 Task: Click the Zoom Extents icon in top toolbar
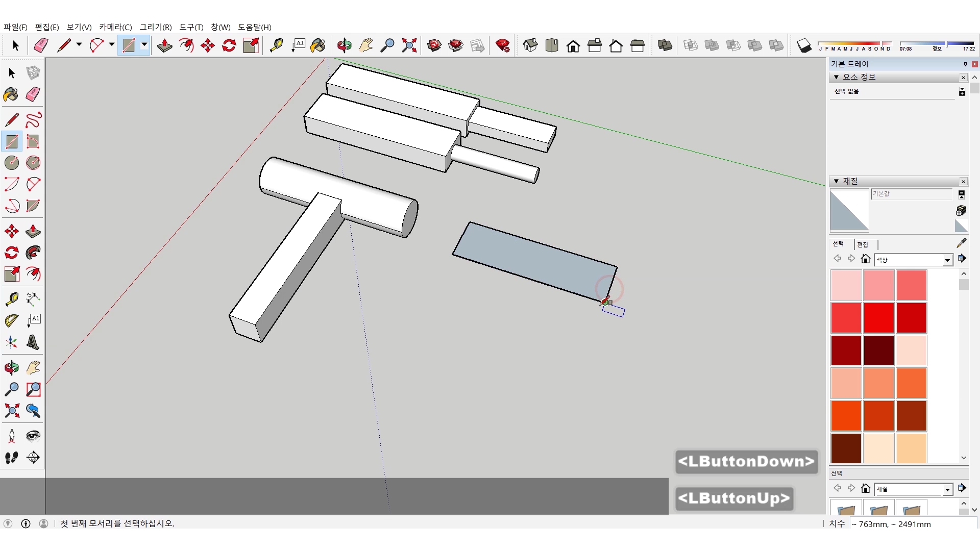(x=409, y=46)
